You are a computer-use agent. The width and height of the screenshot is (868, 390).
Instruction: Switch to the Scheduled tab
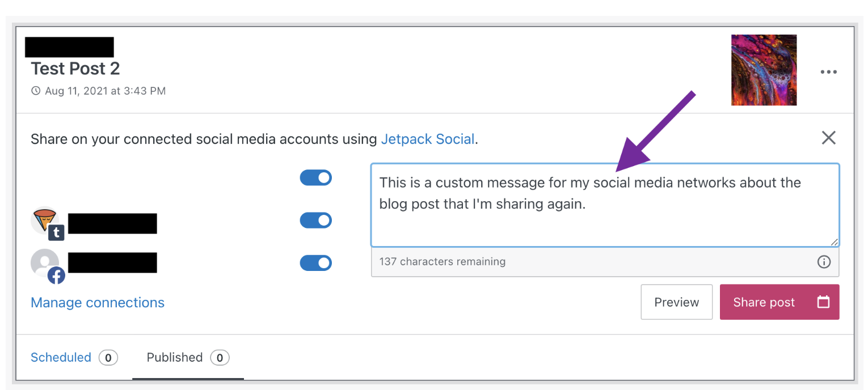click(x=74, y=358)
